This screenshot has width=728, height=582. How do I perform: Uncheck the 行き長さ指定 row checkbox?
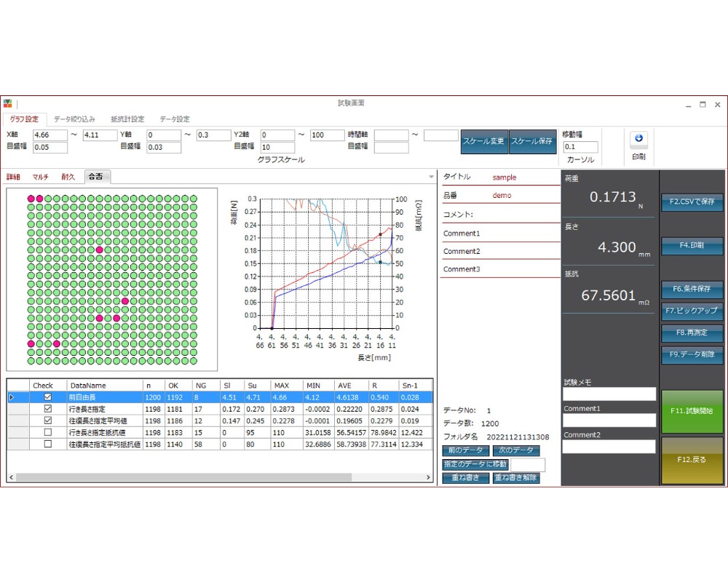[48, 409]
